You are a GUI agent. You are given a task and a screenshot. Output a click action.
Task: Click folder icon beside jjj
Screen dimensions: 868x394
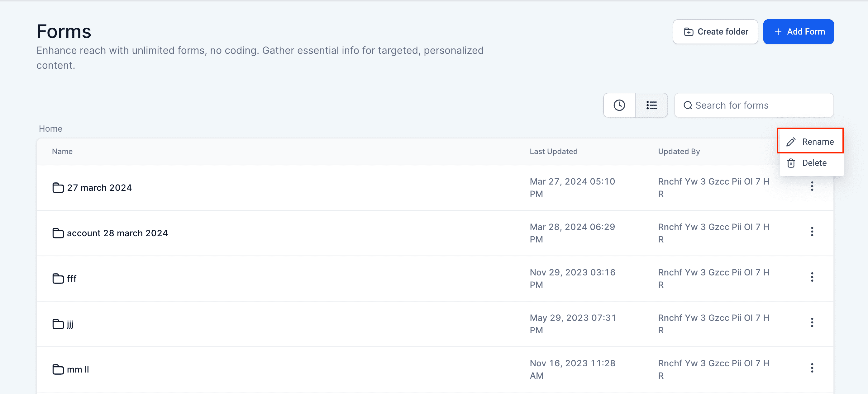pos(58,324)
